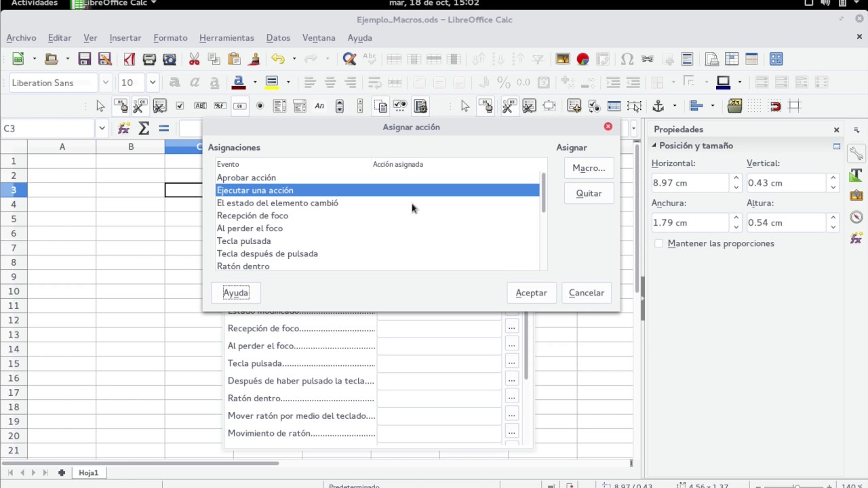The width and height of the screenshot is (868, 488).
Task: Select the Check Box form control
Action: (180, 106)
